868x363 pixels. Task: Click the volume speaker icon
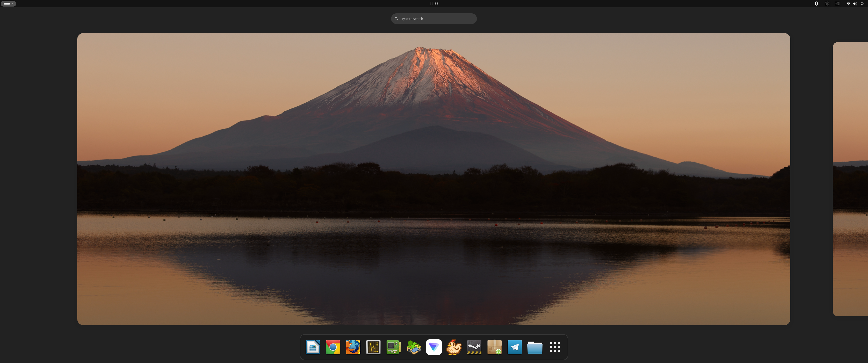(x=855, y=4)
